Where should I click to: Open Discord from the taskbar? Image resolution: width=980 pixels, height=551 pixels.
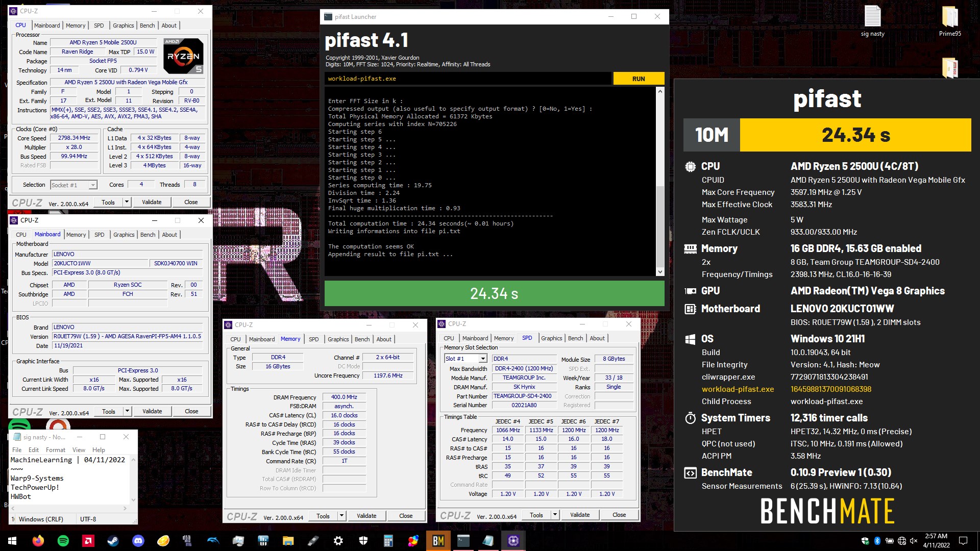[x=138, y=541]
